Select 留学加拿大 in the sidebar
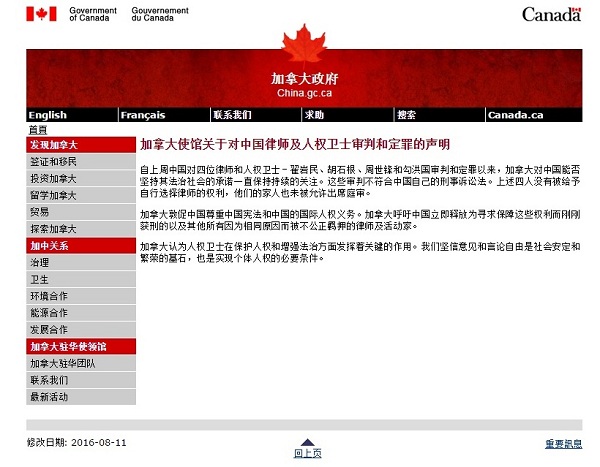 pyautogui.click(x=81, y=196)
